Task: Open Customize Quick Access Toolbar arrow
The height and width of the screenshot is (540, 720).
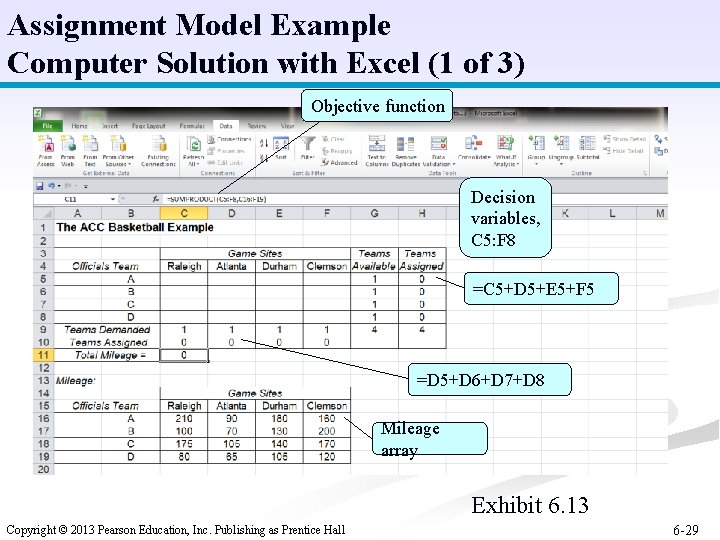Action: click(86, 186)
